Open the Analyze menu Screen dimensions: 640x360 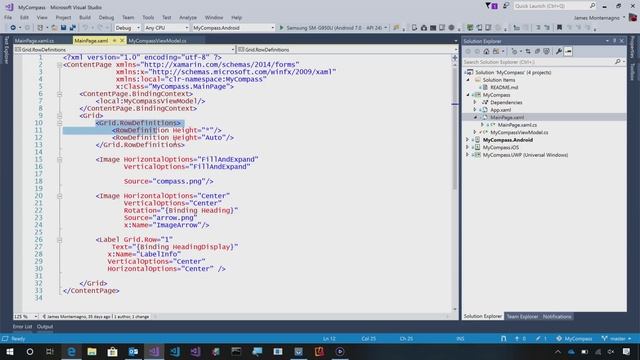pyautogui.click(x=188, y=18)
